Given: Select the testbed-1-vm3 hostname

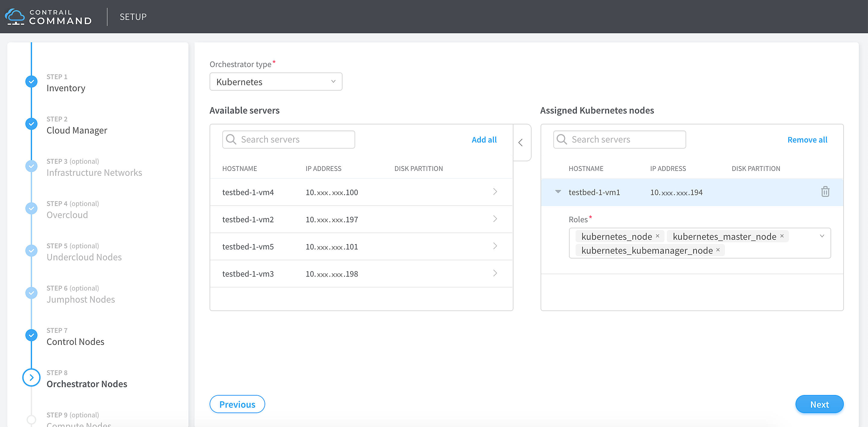Looking at the screenshot, I should point(248,274).
